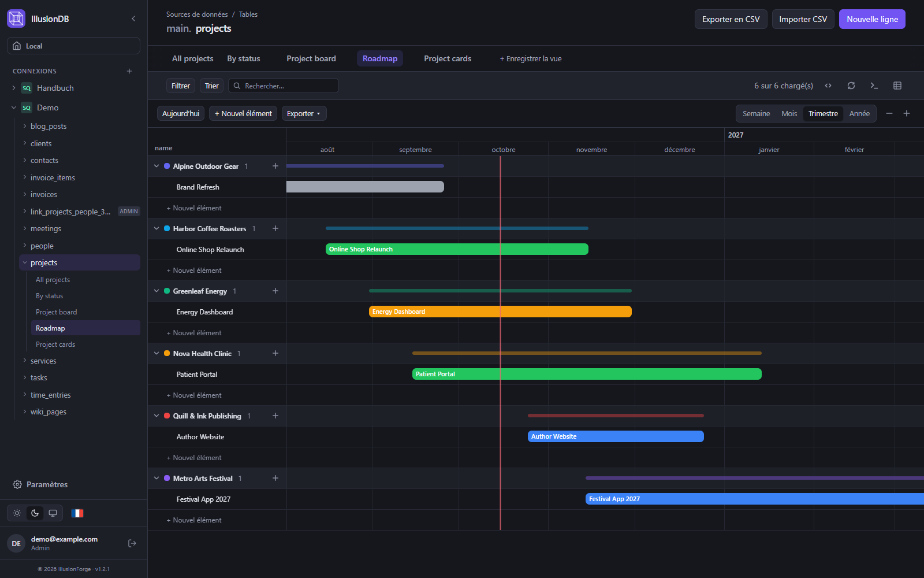Open the table layout grid icon
Screen dimensions: 924x578
tap(897, 86)
